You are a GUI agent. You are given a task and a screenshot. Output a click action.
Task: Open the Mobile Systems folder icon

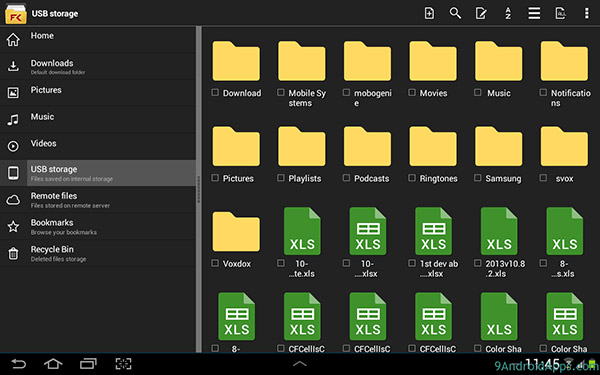(x=302, y=61)
